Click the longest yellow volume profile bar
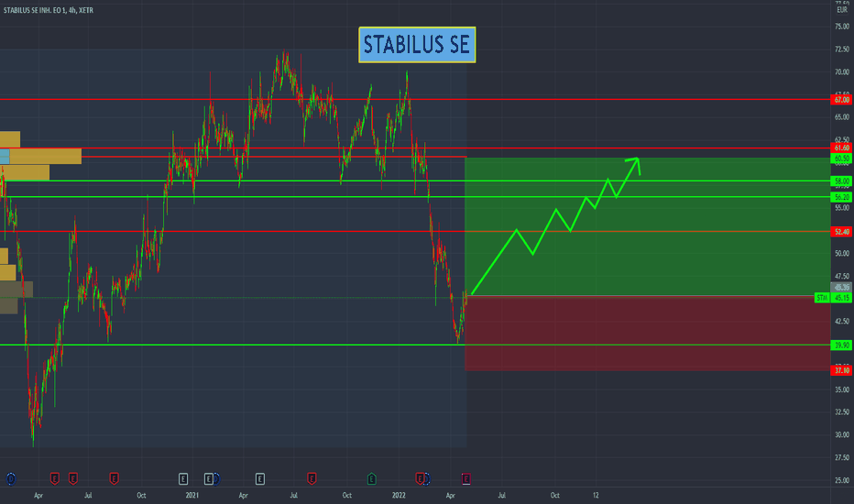Screen dimensions: 854x504 click(45, 157)
